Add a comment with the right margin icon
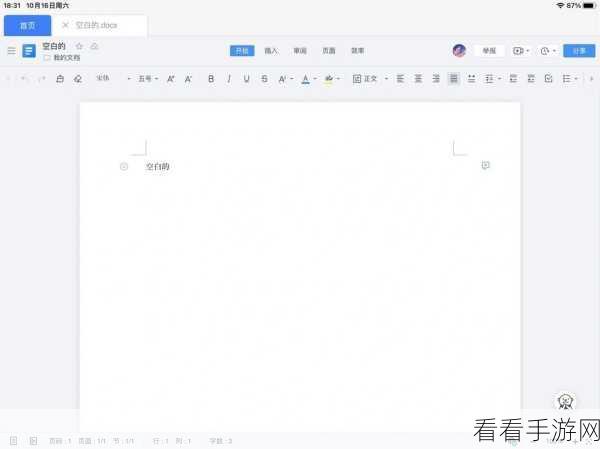 pos(485,165)
